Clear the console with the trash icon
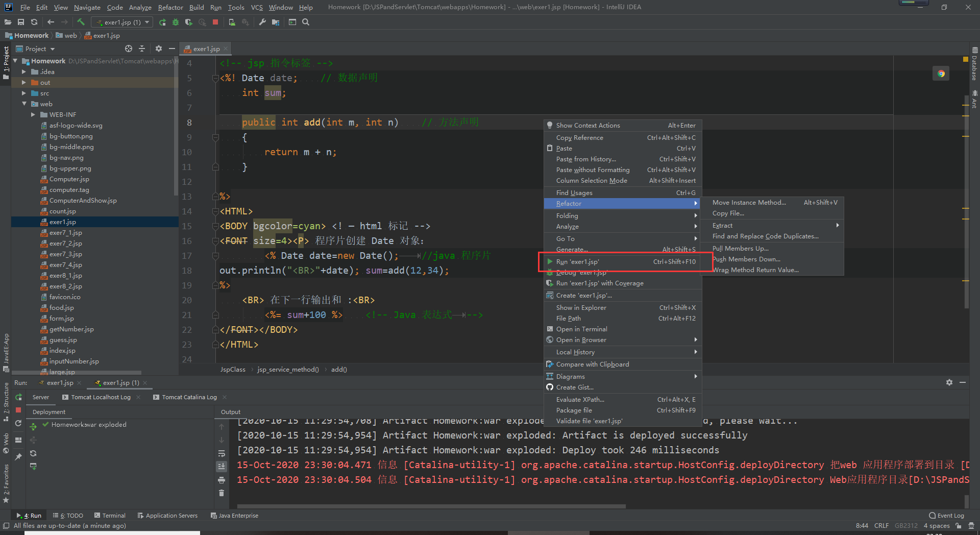980x535 pixels. (222, 493)
